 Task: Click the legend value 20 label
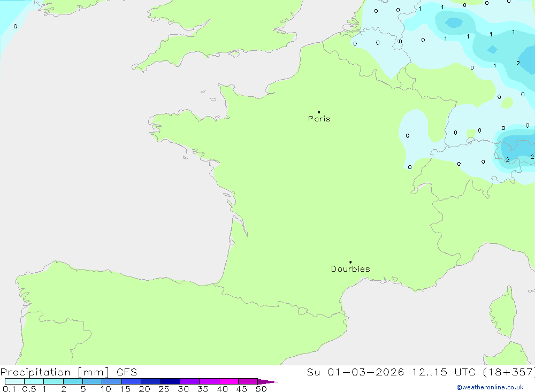point(144,389)
